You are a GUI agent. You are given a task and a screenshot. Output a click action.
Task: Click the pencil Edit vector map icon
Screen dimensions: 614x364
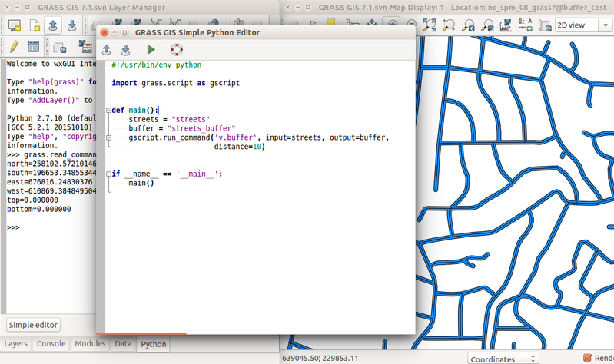click(x=15, y=47)
